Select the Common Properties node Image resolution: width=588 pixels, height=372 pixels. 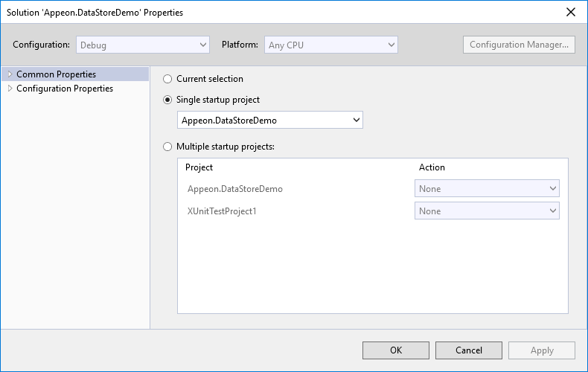coord(57,74)
